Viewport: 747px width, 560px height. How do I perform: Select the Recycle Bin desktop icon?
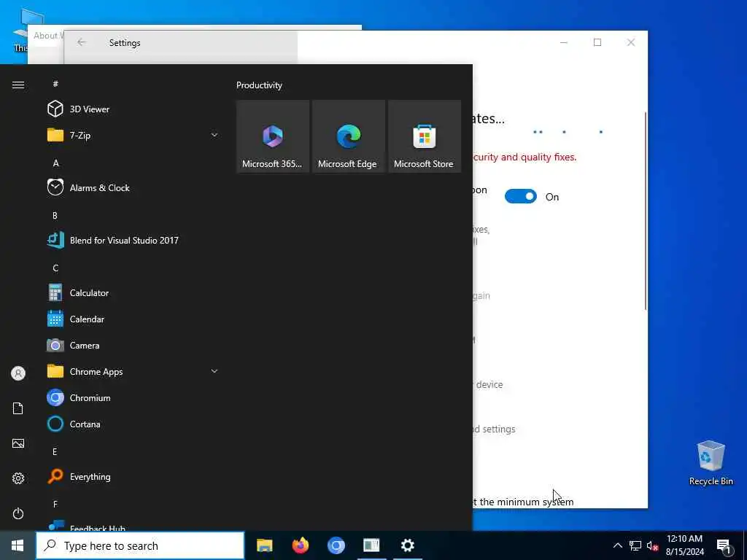click(711, 463)
